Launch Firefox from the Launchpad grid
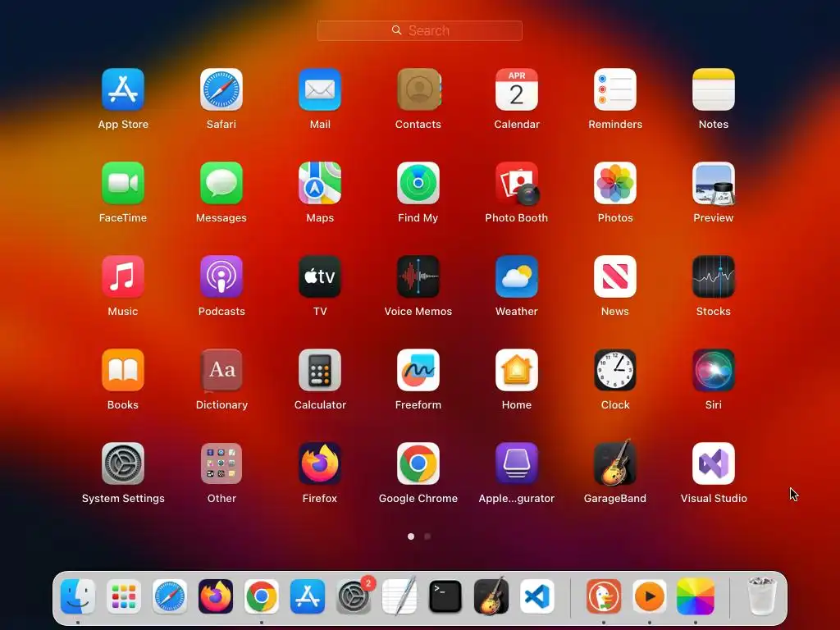Screen dimensions: 840x630 click(x=320, y=463)
